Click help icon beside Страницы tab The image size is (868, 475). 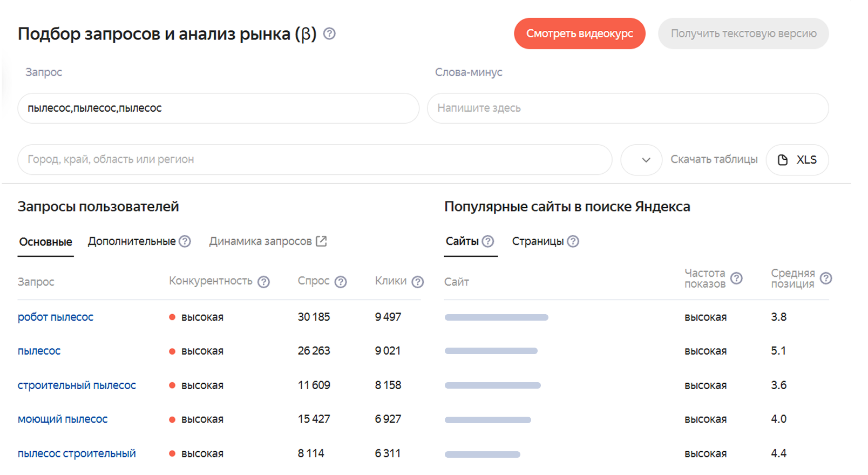573,241
